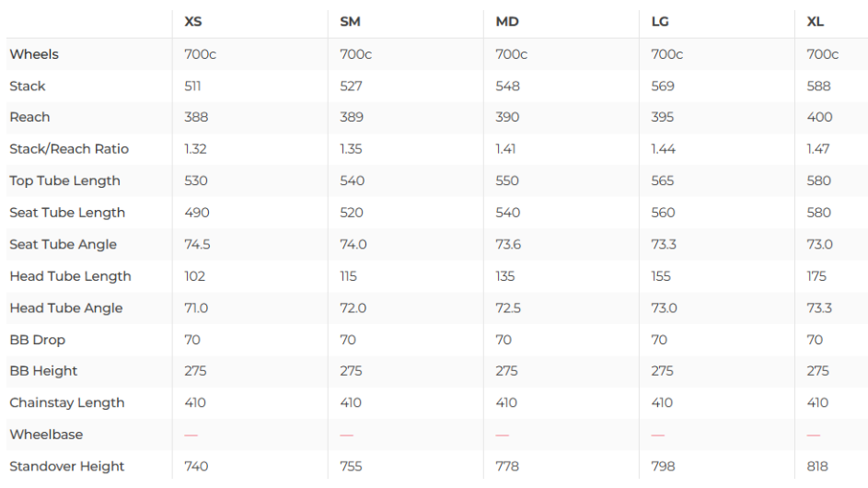Screen dimensions: 868x488
Task: Click the XL size column header
Action: (x=816, y=22)
